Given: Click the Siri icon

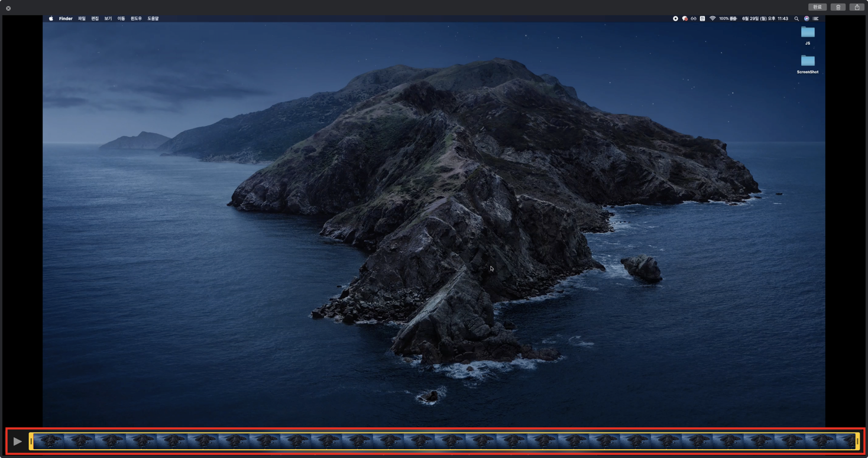Looking at the screenshot, I should coord(807,18).
